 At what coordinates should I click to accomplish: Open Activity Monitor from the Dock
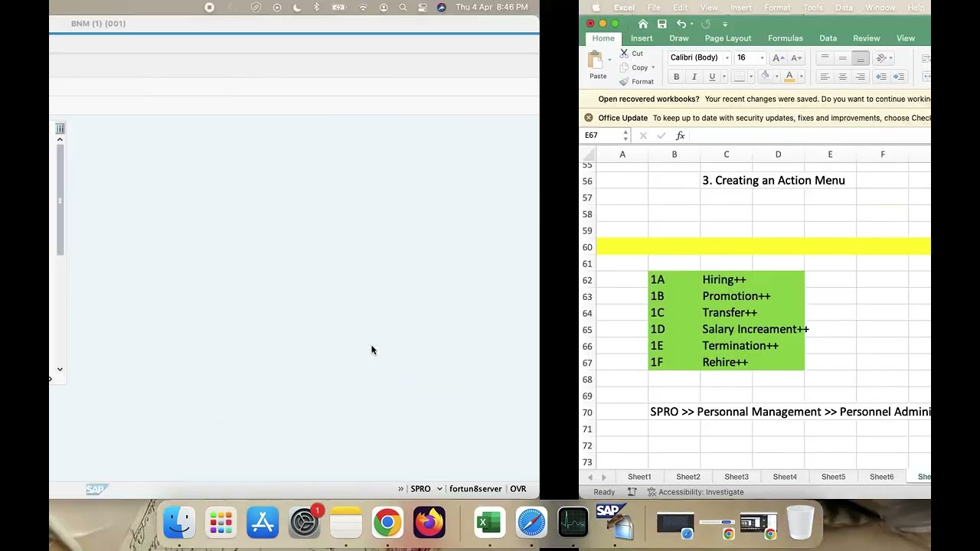(x=573, y=523)
